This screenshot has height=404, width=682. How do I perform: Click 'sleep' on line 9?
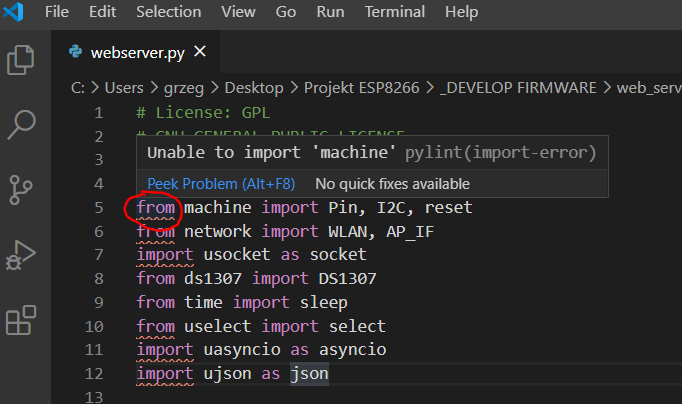[x=324, y=303]
